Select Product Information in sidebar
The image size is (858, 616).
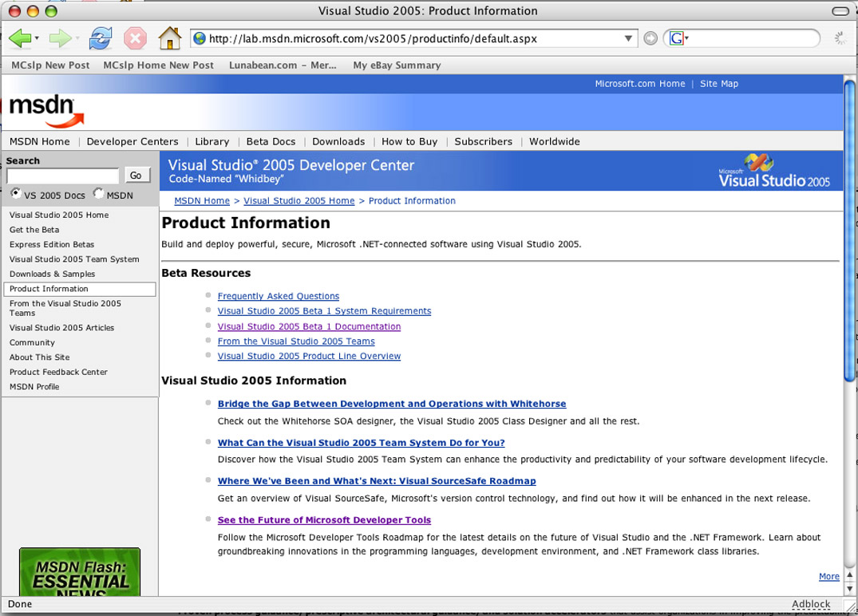80,289
